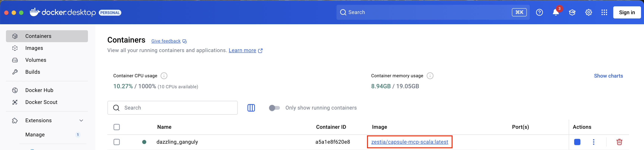Check the select-all containers checkbox
Screen dimensions: 644x150
click(x=116, y=127)
